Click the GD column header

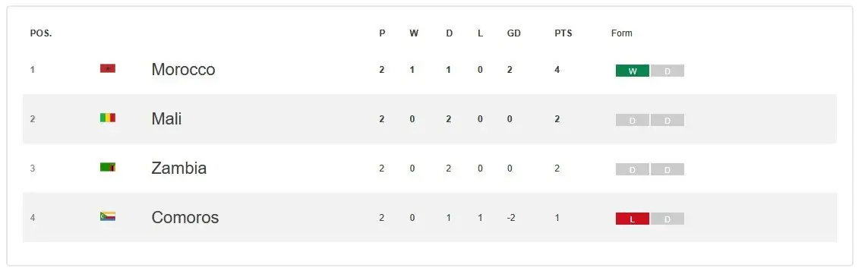(x=513, y=33)
